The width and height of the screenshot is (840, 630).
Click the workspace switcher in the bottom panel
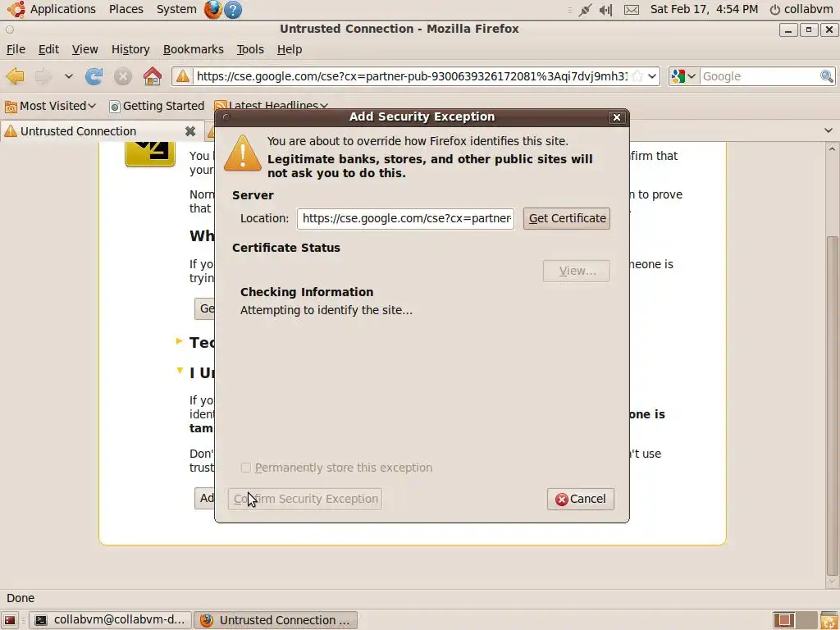795,620
